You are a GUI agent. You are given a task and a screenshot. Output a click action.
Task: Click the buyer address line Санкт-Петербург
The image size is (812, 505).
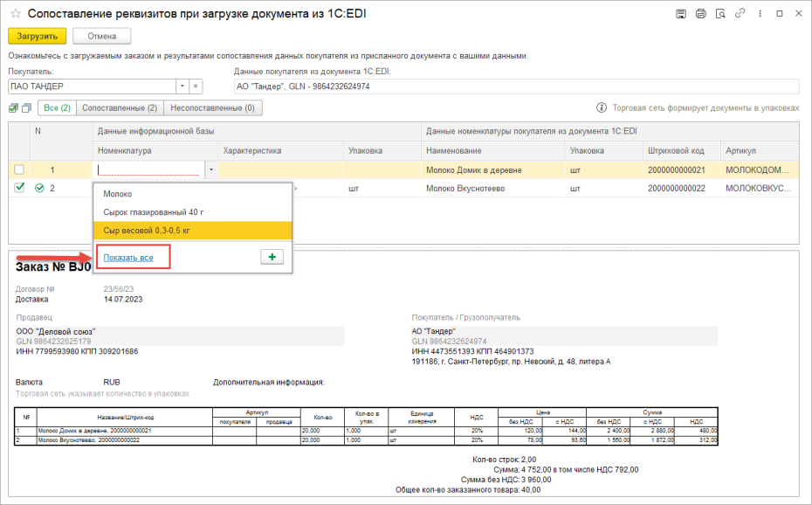(511, 362)
